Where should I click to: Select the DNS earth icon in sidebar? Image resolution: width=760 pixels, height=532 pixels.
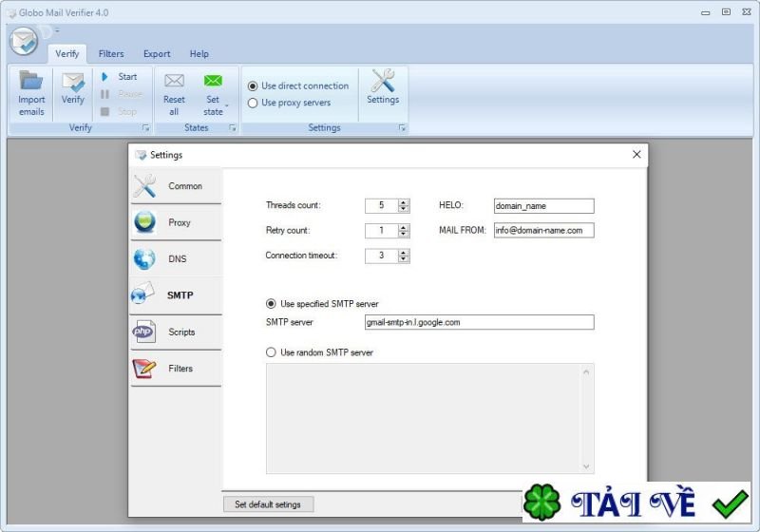(144, 258)
